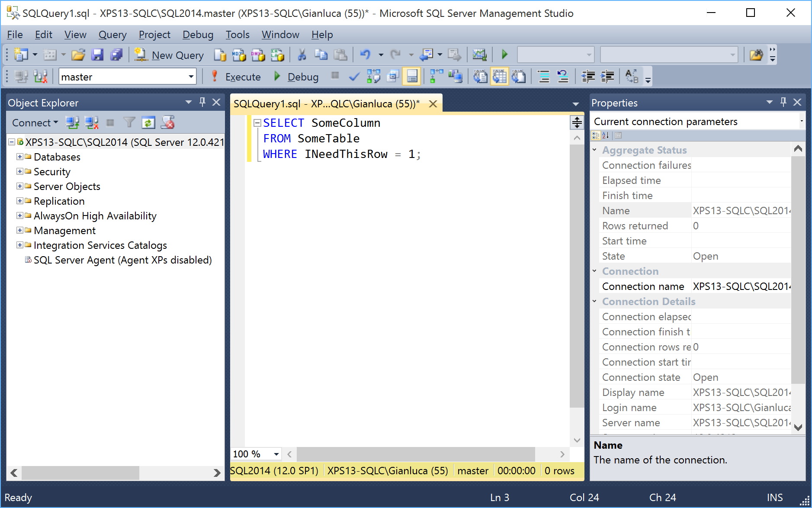812x508 pixels.
Task: Click the Object Explorer horizontal scrollbar thumb
Action: click(80, 473)
